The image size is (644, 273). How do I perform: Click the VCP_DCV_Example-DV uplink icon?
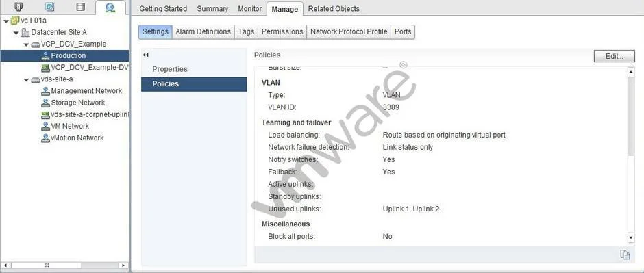click(46, 68)
